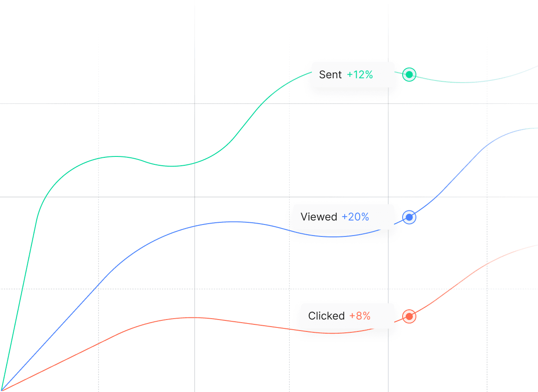Click the orange Clicked data point marker
This screenshot has height=392, width=538.
(409, 316)
